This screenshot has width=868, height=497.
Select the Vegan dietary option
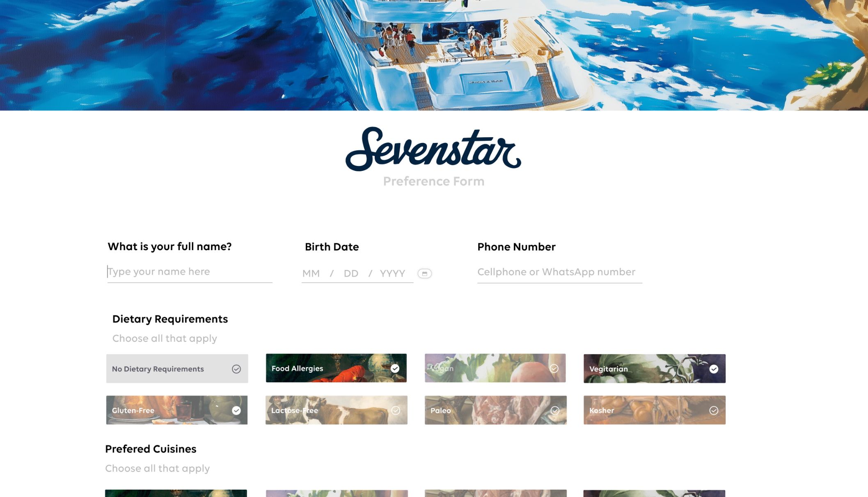[495, 368]
